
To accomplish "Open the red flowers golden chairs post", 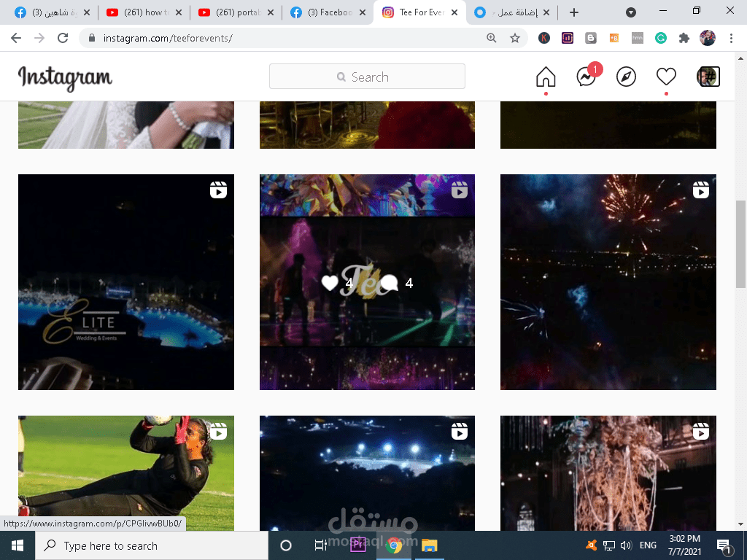I will click(367, 125).
